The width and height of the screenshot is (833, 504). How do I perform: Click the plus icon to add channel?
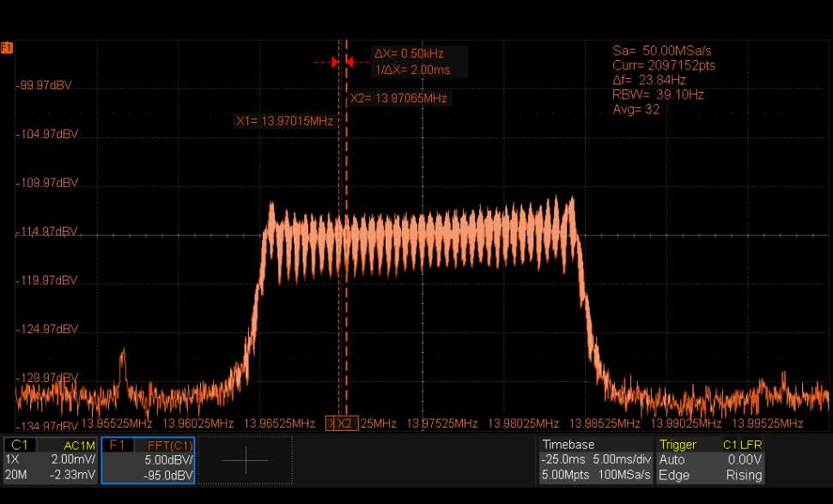click(x=245, y=460)
